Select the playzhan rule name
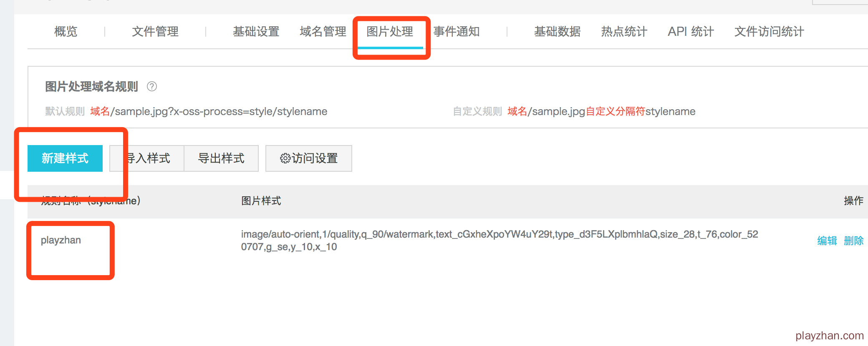This screenshot has height=346, width=868. click(61, 240)
